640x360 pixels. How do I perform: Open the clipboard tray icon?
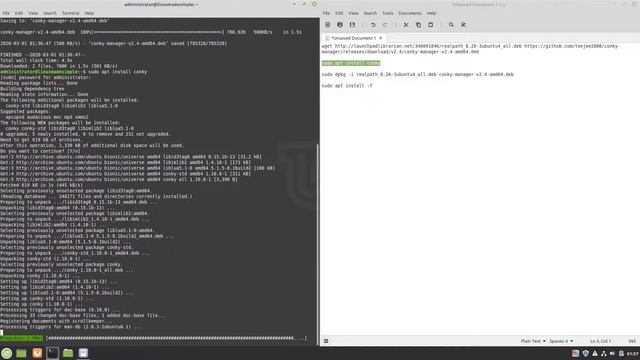coord(621,353)
